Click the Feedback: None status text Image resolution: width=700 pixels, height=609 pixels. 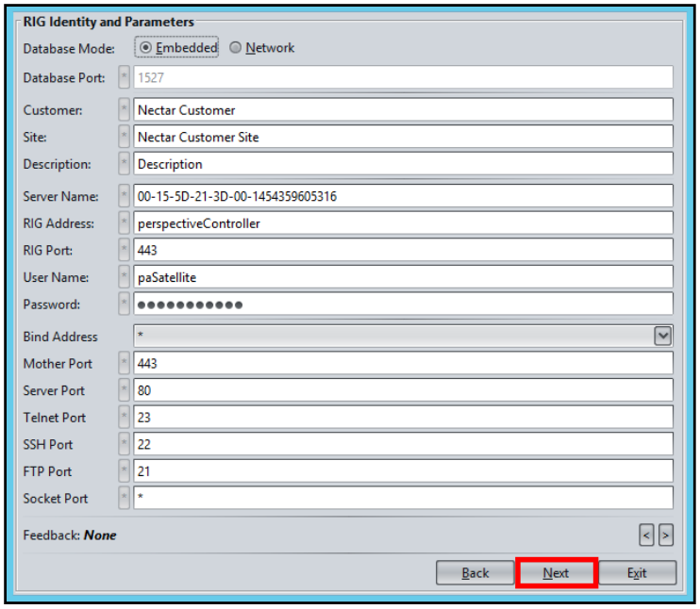[x=70, y=535]
